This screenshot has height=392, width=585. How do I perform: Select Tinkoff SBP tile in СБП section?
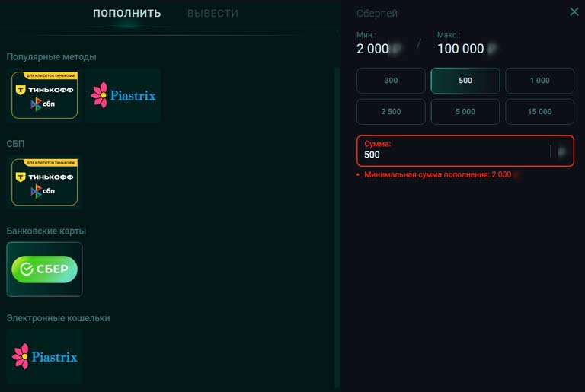pyautogui.click(x=44, y=182)
